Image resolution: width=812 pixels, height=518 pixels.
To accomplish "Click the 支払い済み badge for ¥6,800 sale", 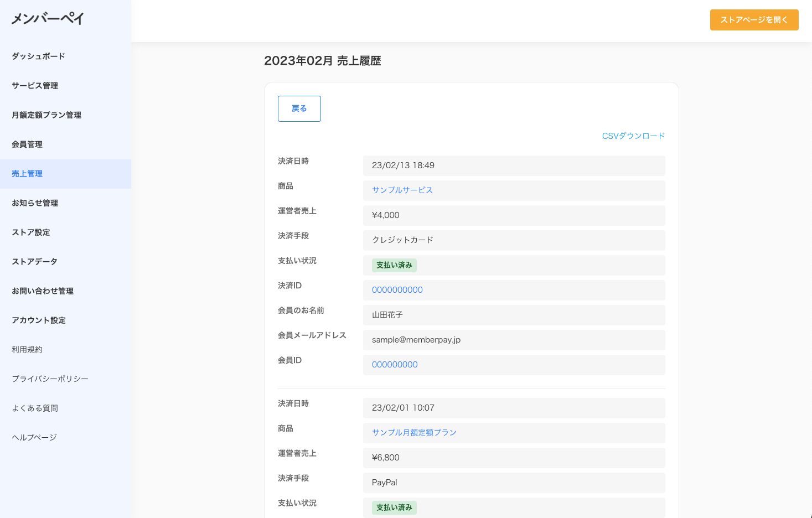I will [x=394, y=507].
